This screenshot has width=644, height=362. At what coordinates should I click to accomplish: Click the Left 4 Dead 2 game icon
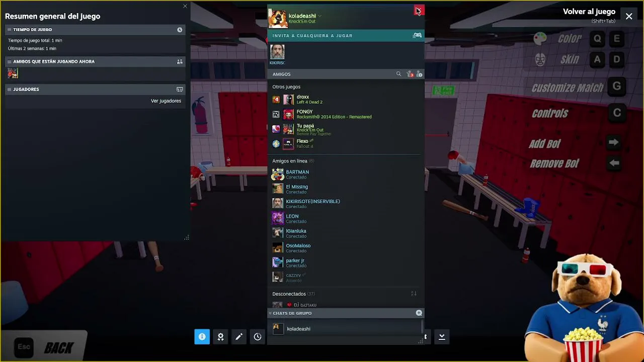[276, 100]
